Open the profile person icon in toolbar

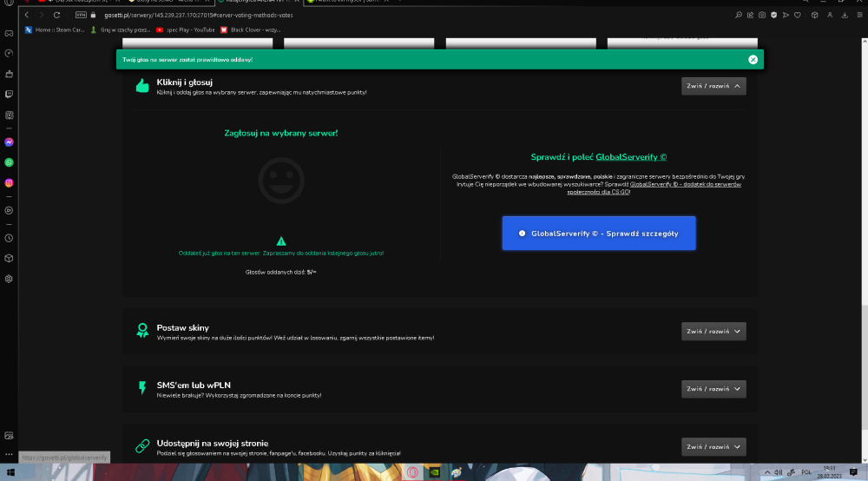click(830, 15)
